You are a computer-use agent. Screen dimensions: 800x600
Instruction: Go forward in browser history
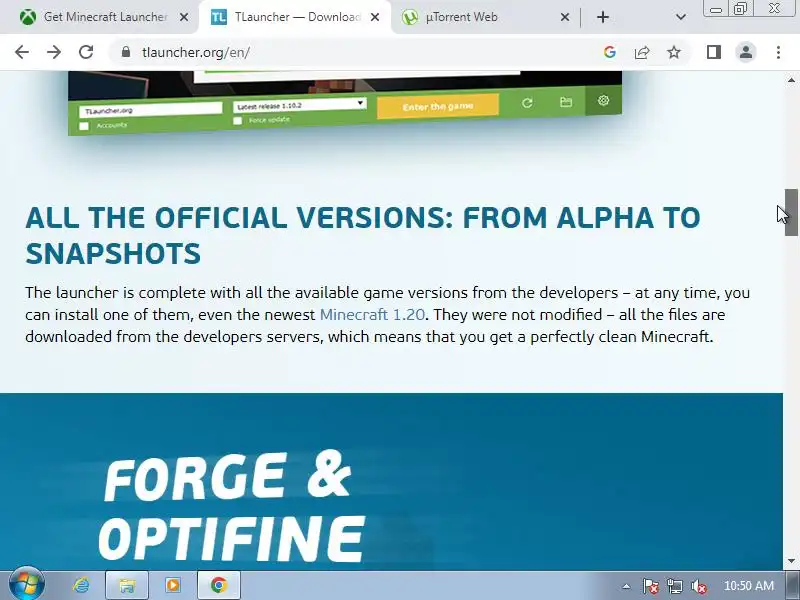tap(54, 52)
